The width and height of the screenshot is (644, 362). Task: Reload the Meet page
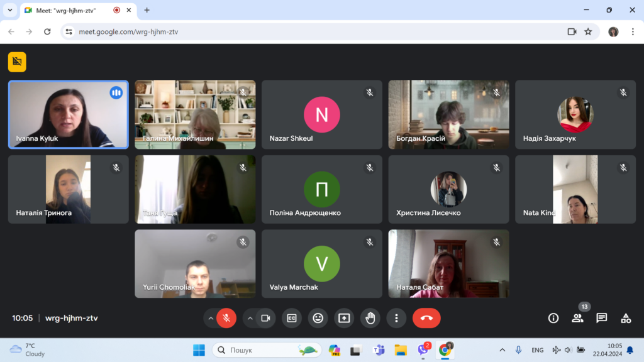[x=47, y=31]
